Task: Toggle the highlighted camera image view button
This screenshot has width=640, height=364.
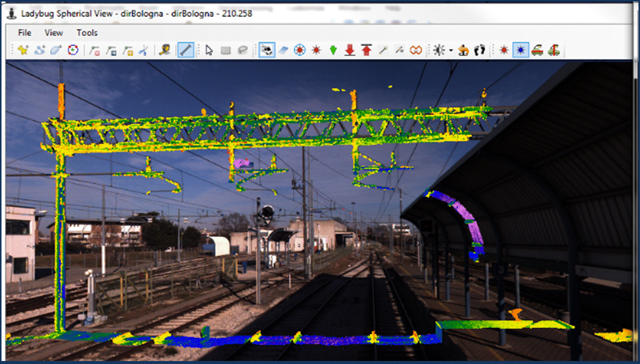Action: [x=267, y=50]
